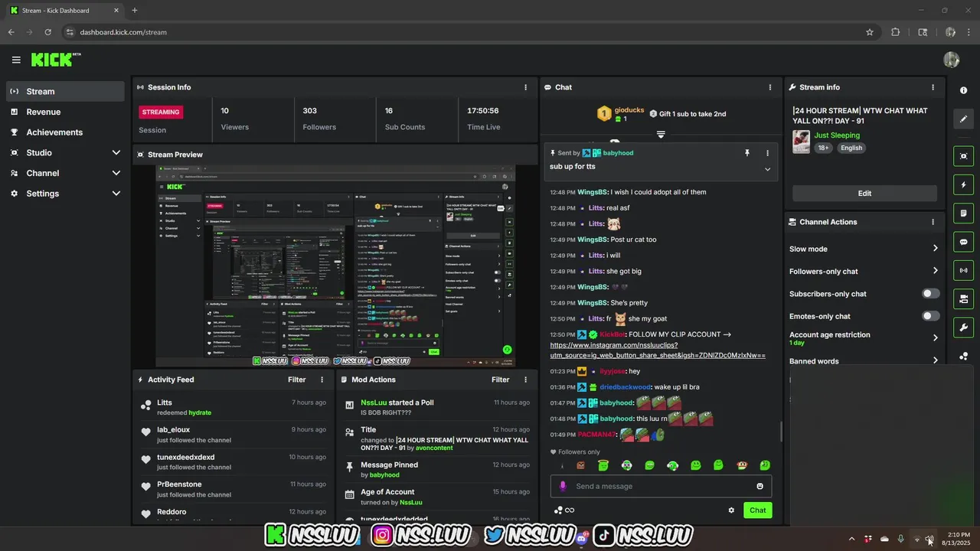Open the profile avatar menu
980x551 pixels.
[x=952, y=60]
